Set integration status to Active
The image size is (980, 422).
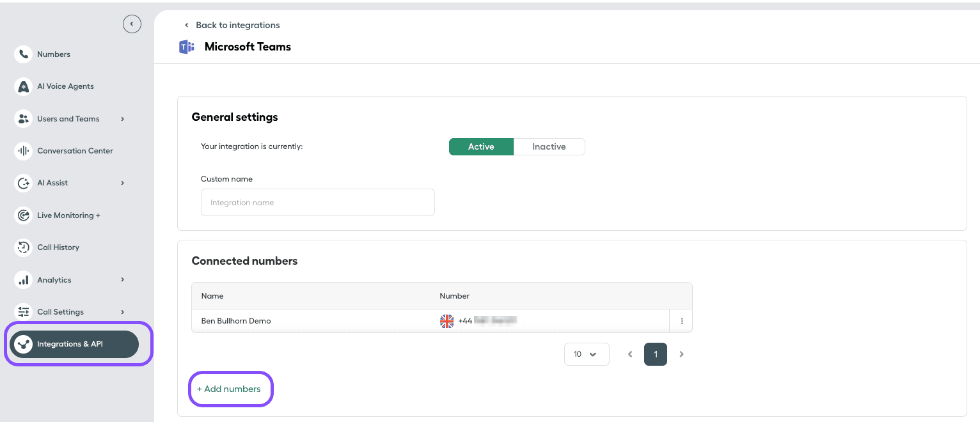(x=481, y=146)
